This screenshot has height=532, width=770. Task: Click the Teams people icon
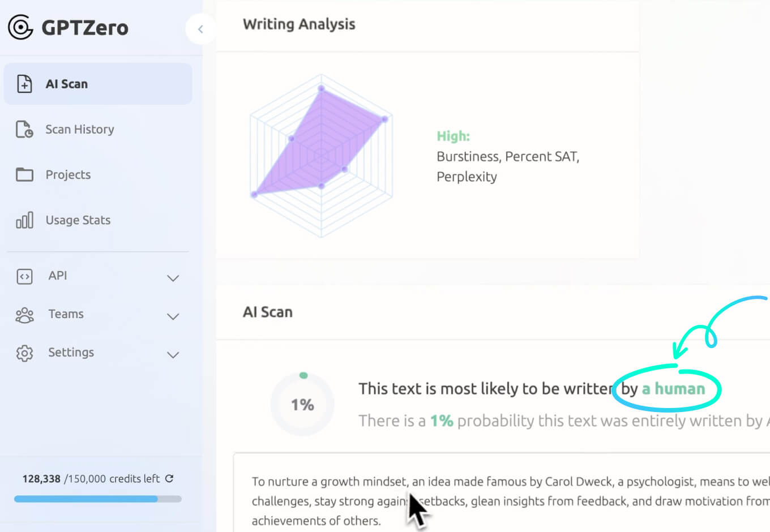coord(24,315)
